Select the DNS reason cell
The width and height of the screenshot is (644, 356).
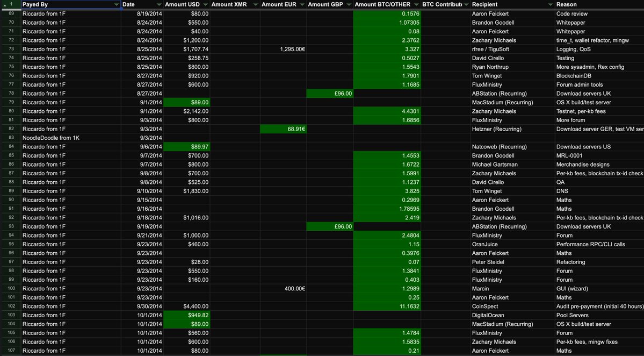(x=599, y=191)
